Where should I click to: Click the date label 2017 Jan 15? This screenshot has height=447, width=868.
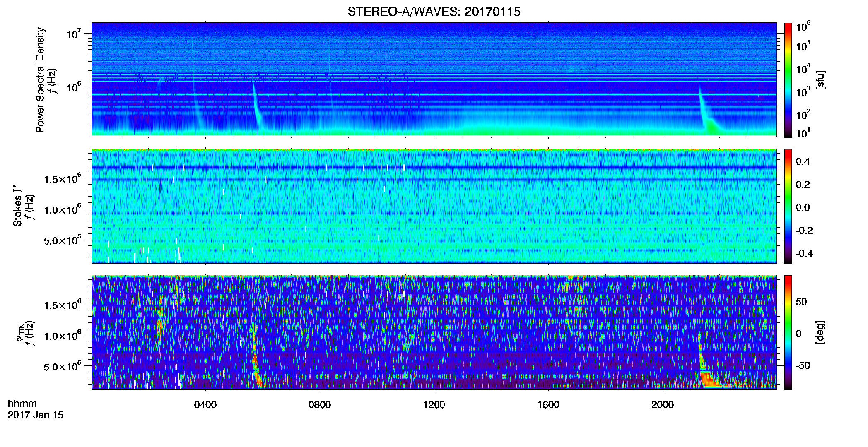pos(36,415)
